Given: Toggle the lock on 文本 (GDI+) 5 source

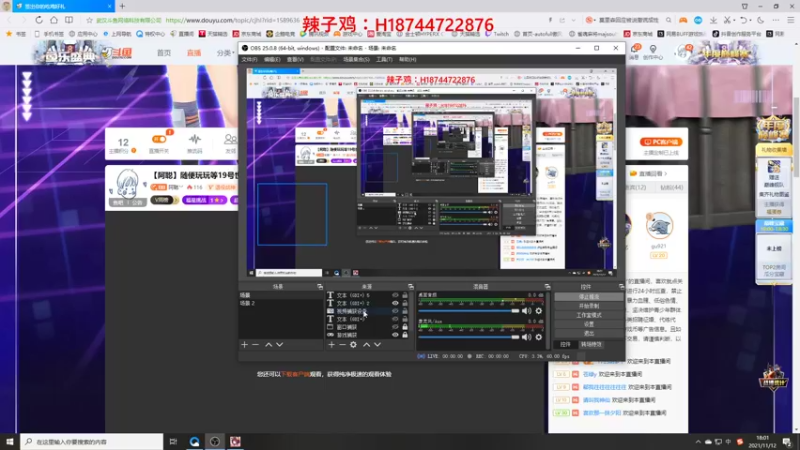Looking at the screenshot, I should click(x=405, y=295).
